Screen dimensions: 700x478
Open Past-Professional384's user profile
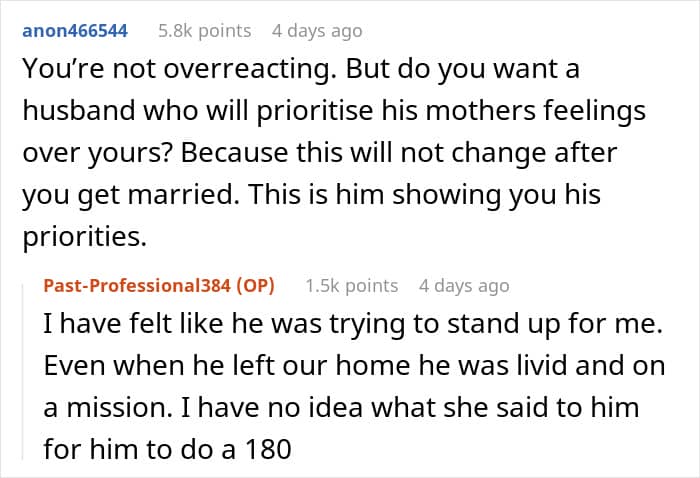pos(137,286)
